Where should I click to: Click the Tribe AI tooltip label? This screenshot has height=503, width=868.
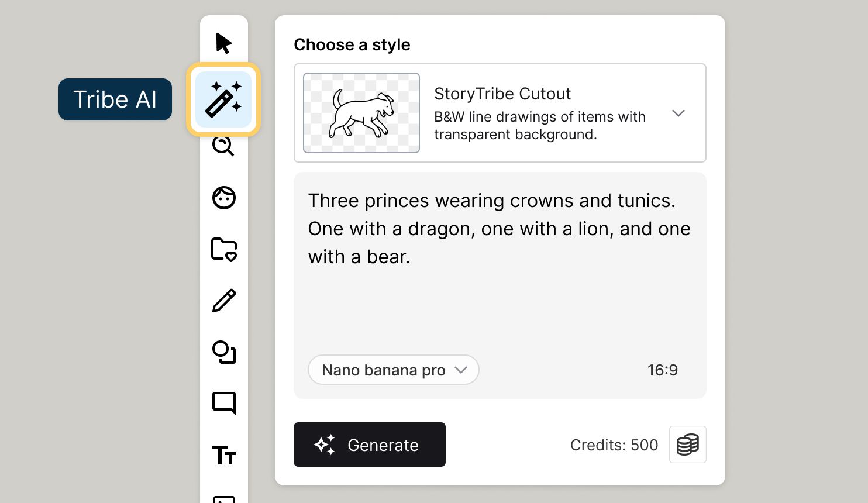pos(115,99)
